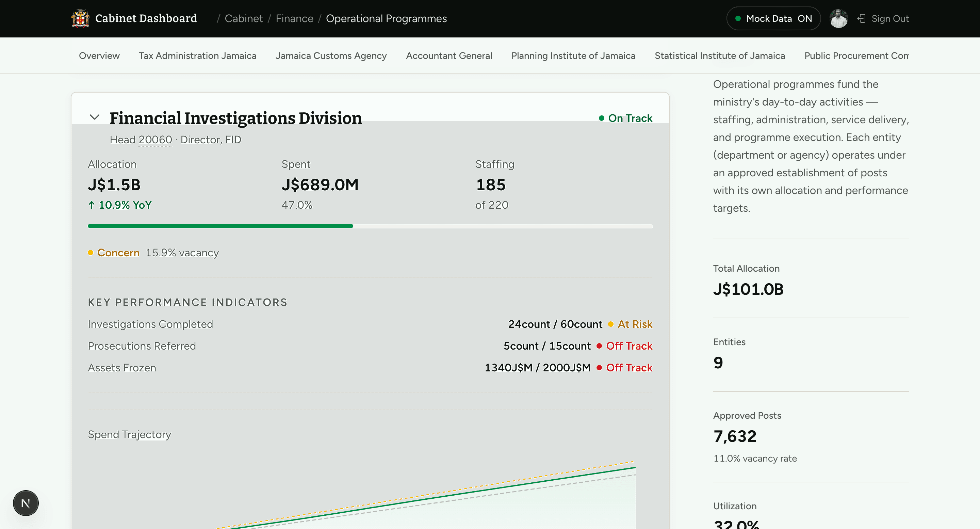Image resolution: width=980 pixels, height=529 pixels.
Task: Open the user avatar profile picture
Action: (x=838, y=18)
